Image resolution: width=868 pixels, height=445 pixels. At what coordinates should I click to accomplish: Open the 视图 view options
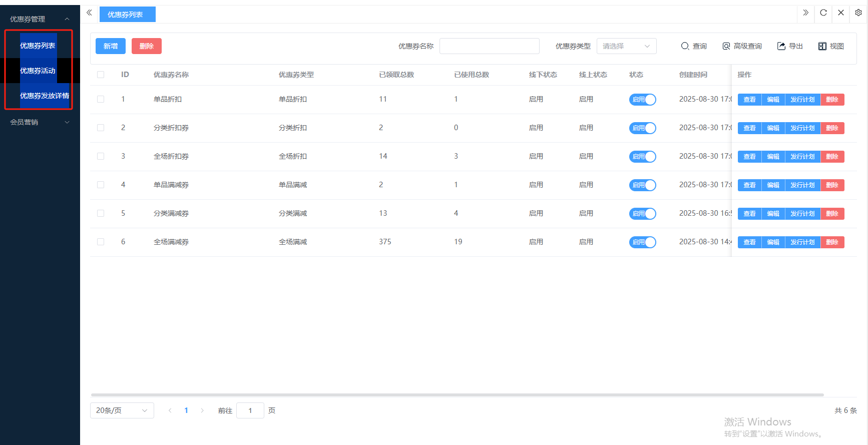831,46
